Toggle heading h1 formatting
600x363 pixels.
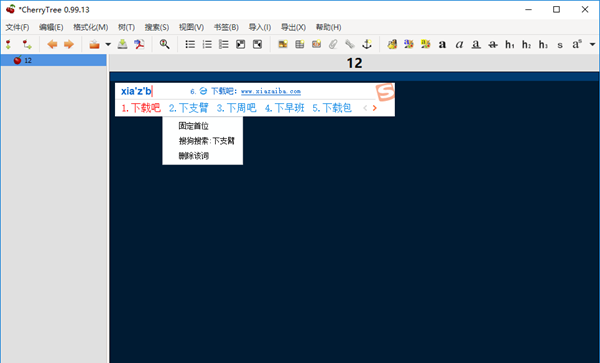coord(510,44)
